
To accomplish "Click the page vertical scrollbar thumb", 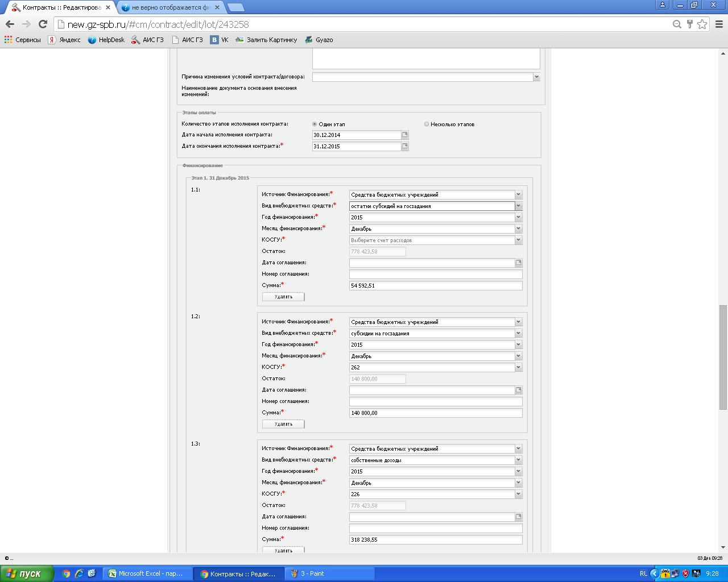I will point(723,357).
